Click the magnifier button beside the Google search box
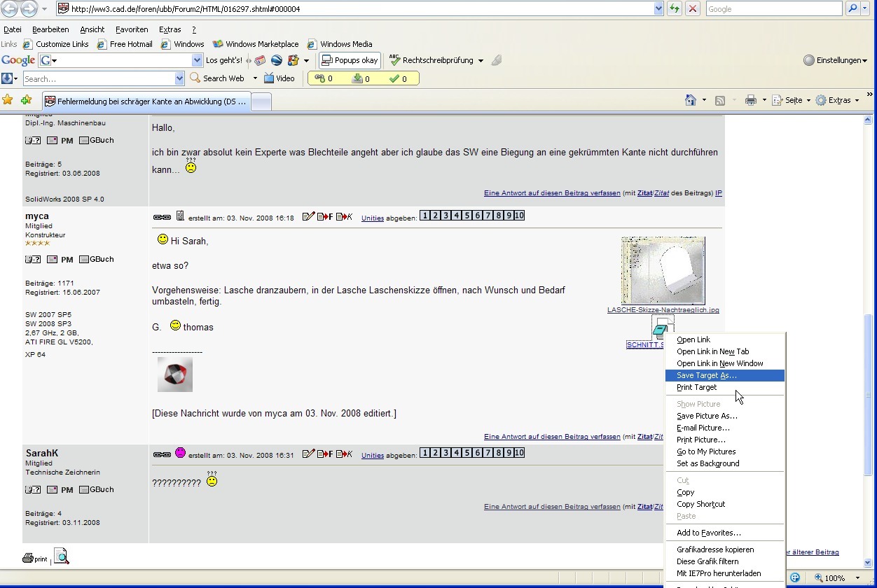Screen dimensions: 877x588 point(852,8)
